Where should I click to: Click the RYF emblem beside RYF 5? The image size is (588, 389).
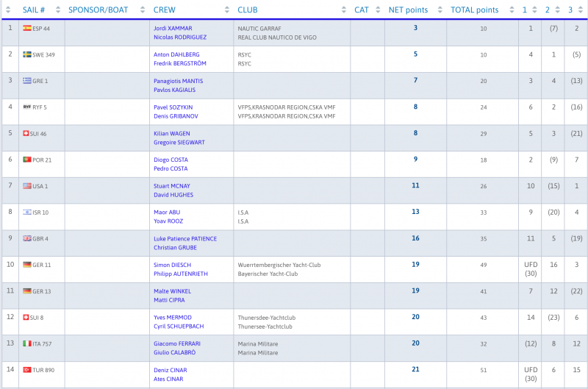[27, 107]
